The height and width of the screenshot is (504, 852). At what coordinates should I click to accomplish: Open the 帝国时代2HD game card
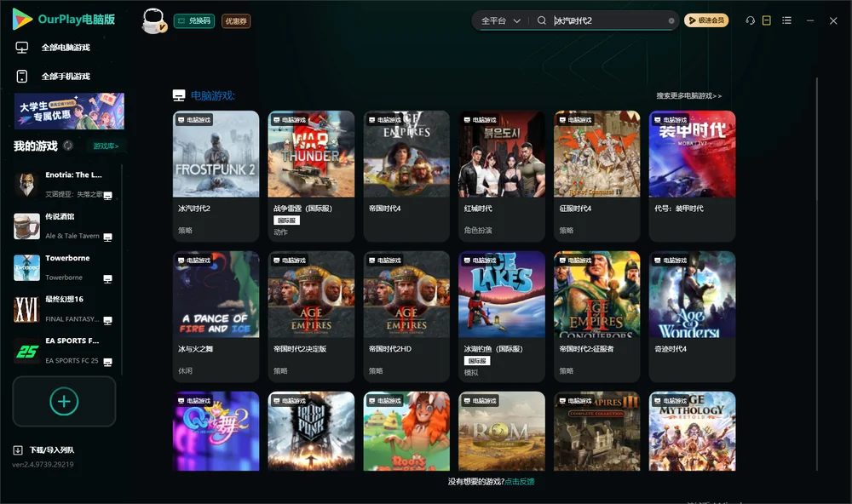coord(406,316)
